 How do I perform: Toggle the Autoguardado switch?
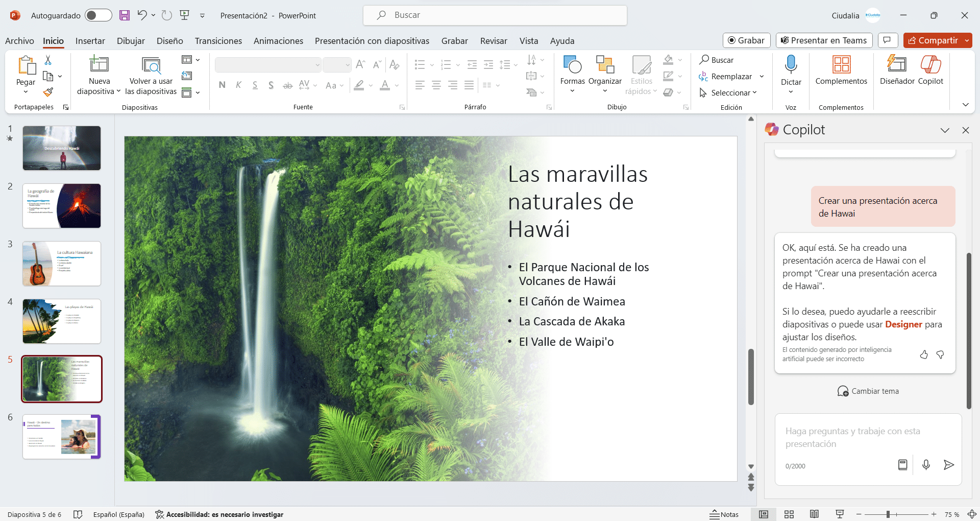(x=99, y=15)
